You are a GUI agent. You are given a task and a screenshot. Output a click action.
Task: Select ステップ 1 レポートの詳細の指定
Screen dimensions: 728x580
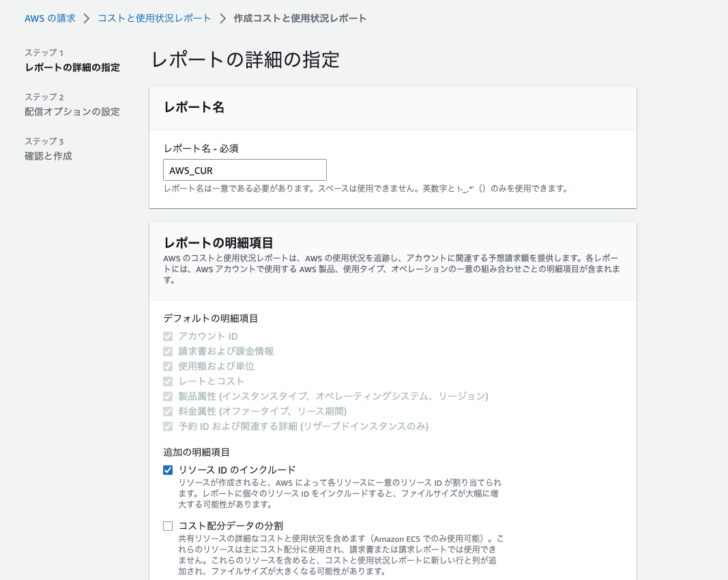pyautogui.click(x=72, y=60)
